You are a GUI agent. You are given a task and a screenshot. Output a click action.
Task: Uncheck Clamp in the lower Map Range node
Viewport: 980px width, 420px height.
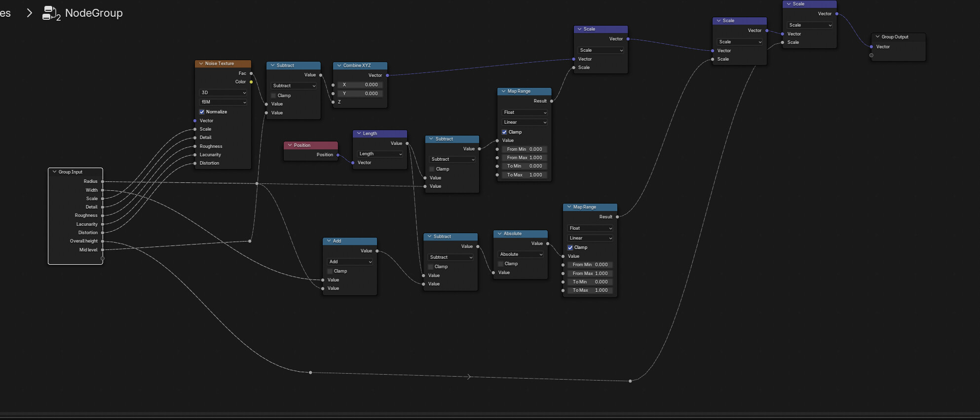coord(570,247)
